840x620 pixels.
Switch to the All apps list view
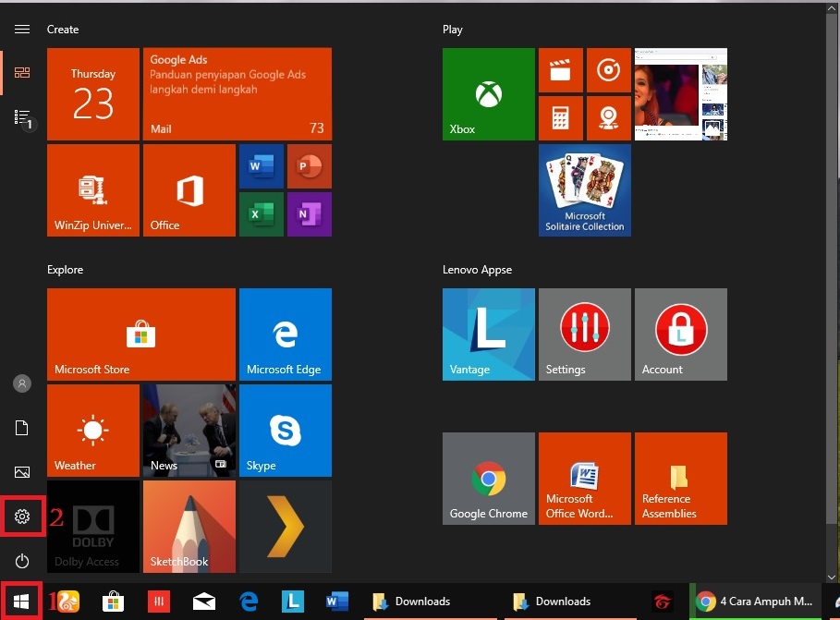23,117
